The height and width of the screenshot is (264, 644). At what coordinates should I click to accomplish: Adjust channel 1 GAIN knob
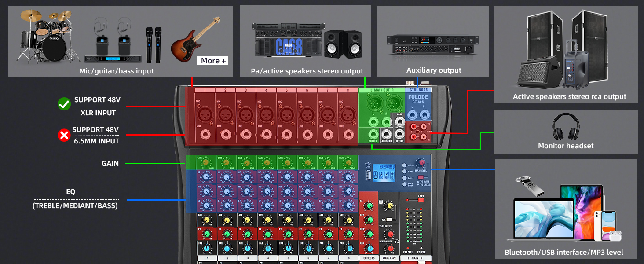click(x=205, y=163)
